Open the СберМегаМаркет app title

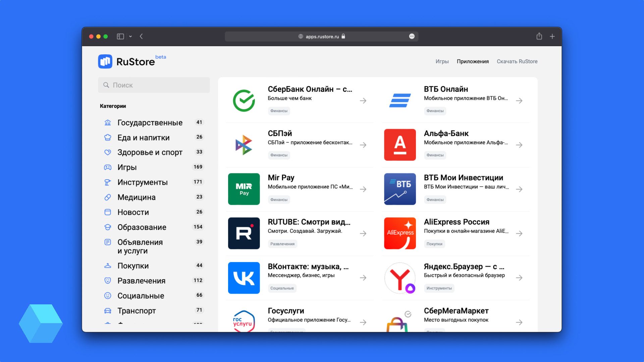(456, 311)
